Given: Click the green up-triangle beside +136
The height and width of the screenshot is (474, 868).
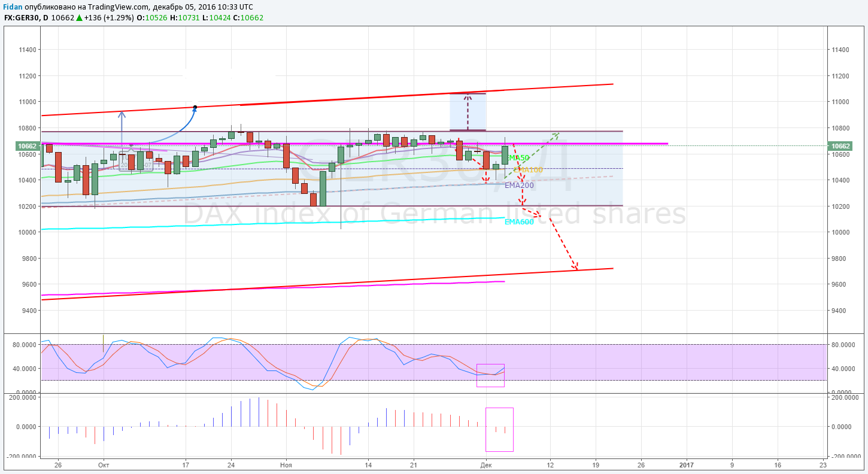Looking at the screenshot, I should tap(79, 18).
